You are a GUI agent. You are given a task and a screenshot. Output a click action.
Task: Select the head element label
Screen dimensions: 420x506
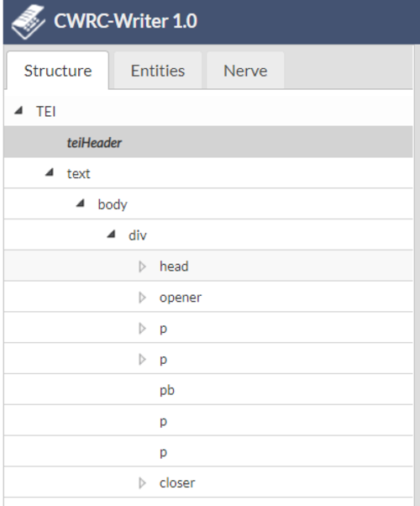point(174,266)
